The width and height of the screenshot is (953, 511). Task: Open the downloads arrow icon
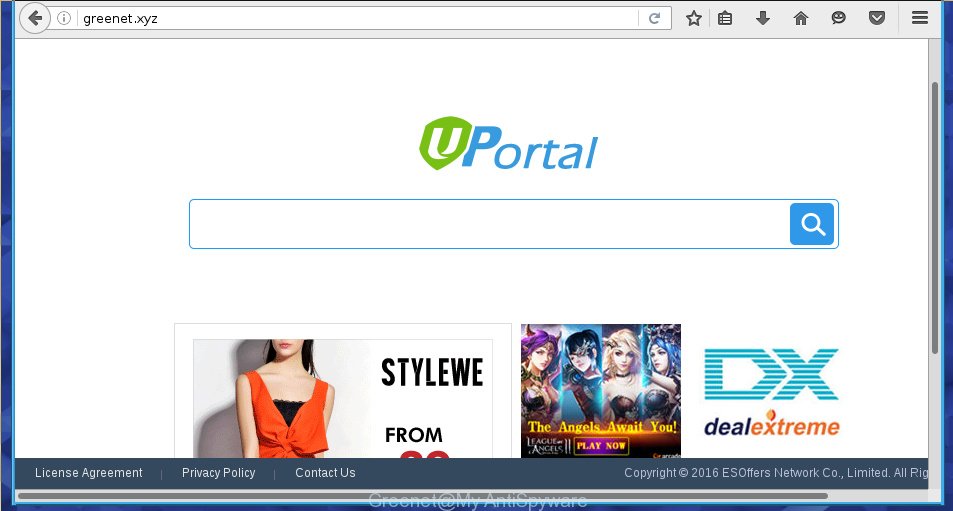(763, 18)
